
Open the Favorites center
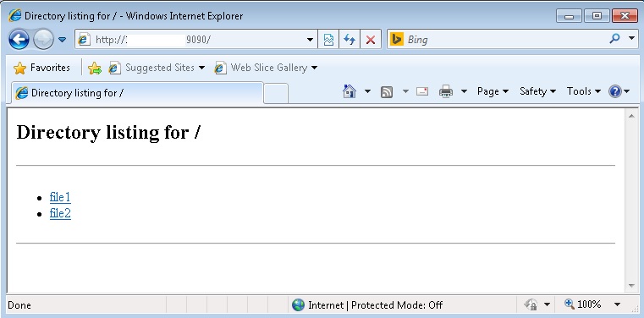41,68
